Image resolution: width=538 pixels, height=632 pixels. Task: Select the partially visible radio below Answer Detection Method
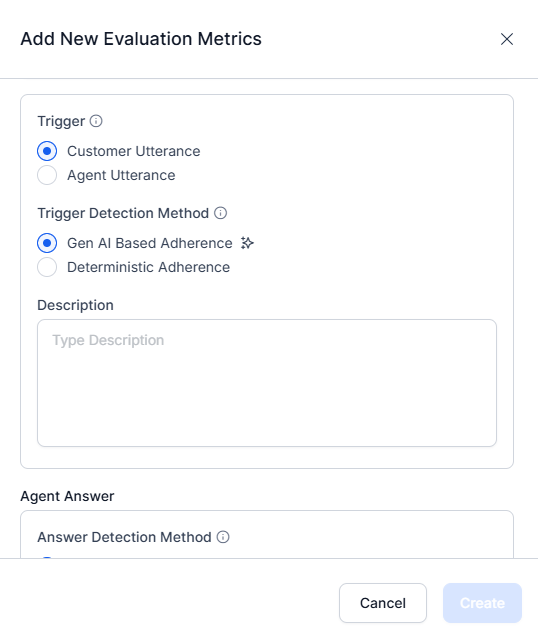click(x=47, y=557)
